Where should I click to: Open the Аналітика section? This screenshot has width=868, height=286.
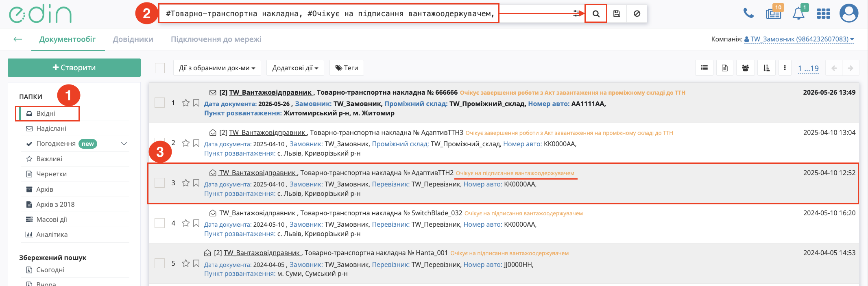click(52, 234)
